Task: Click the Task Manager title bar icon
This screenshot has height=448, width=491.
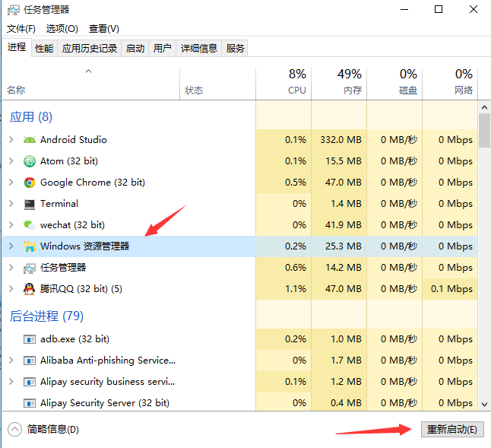Action: coord(13,10)
